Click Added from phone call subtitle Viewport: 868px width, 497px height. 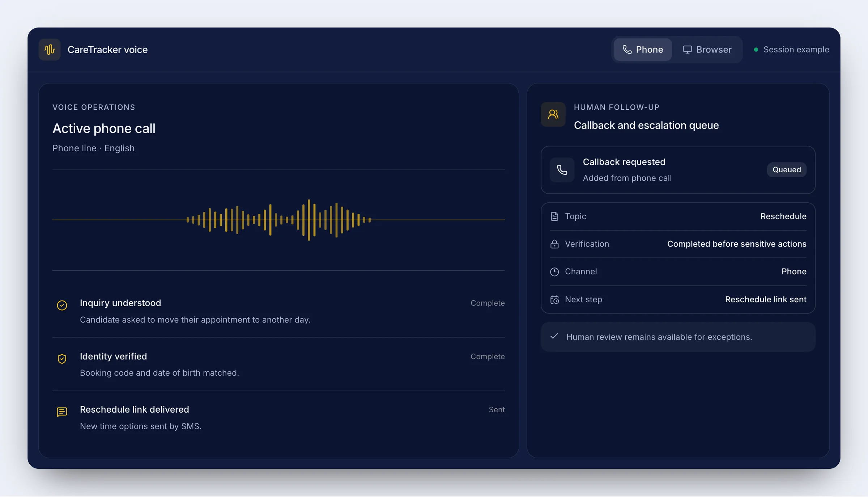(x=627, y=178)
